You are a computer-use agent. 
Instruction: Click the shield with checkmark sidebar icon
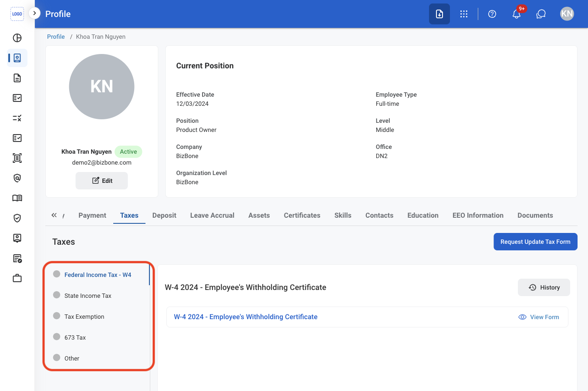coord(17,218)
